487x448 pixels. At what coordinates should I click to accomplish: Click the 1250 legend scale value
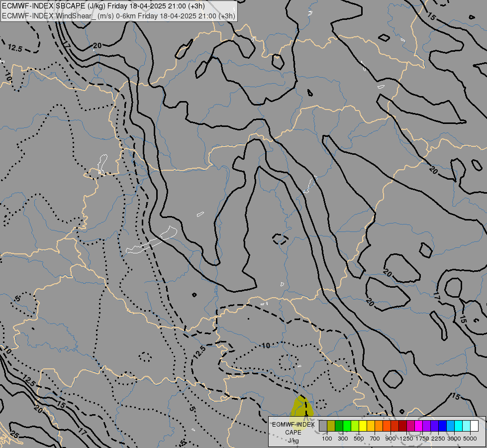pos(406,439)
